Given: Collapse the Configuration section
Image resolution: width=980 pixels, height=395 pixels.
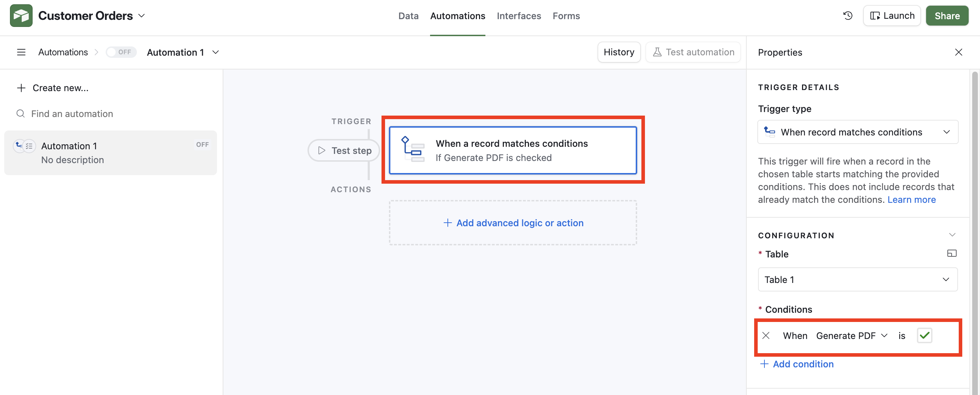Looking at the screenshot, I should tap(952, 235).
